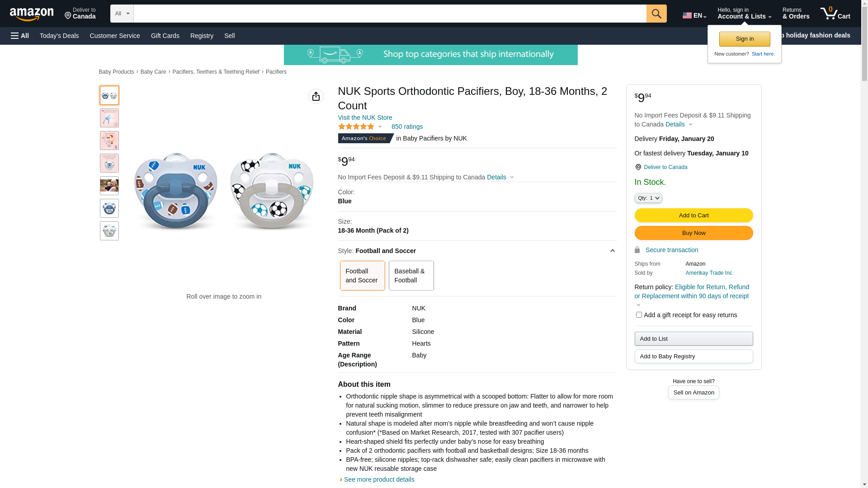Click the star rating icons
The height and width of the screenshot is (488, 868).
click(356, 127)
